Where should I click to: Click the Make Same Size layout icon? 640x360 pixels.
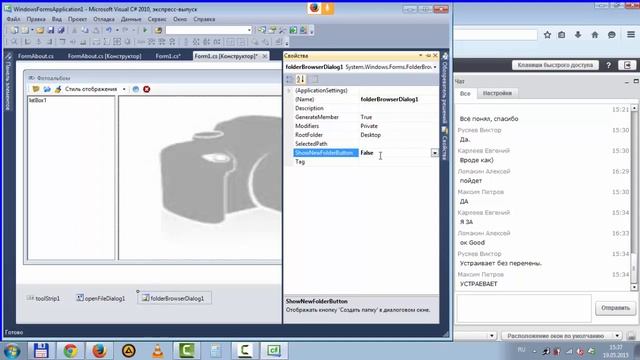(x=117, y=42)
